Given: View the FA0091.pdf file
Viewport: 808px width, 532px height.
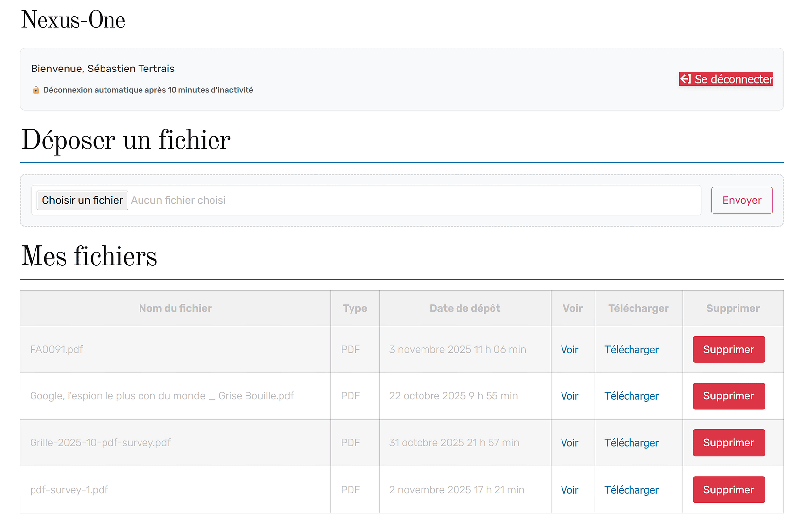Looking at the screenshot, I should click(569, 350).
